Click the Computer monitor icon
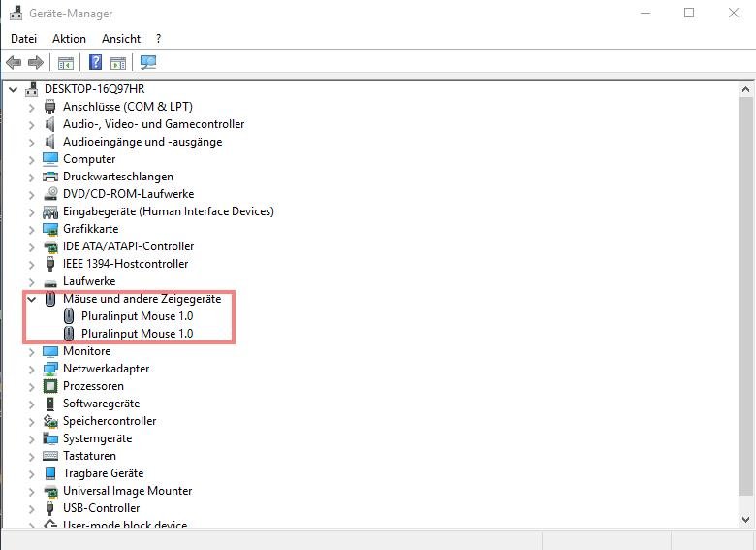Image resolution: width=756 pixels, height=550 pixels. tap(50, 159)
